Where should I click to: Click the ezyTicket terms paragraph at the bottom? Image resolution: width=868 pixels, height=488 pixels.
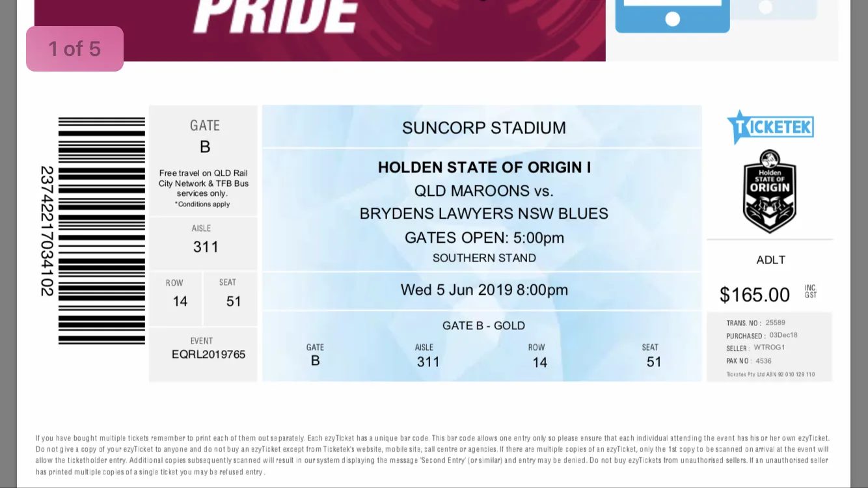click(x=432, y=455)
